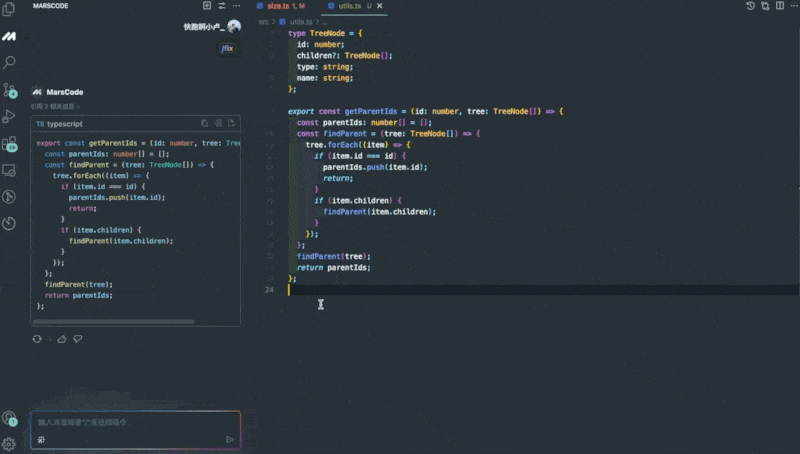
Task: Open Remote Explorer icon in activity bar
Action: [x=9, y=170]
